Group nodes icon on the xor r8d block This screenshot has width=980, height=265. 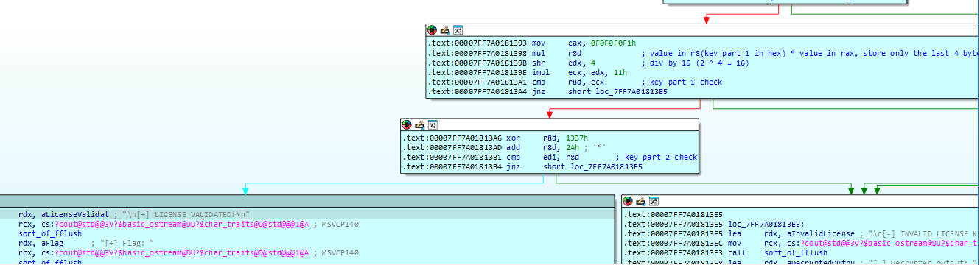click(x=433, y=125)
